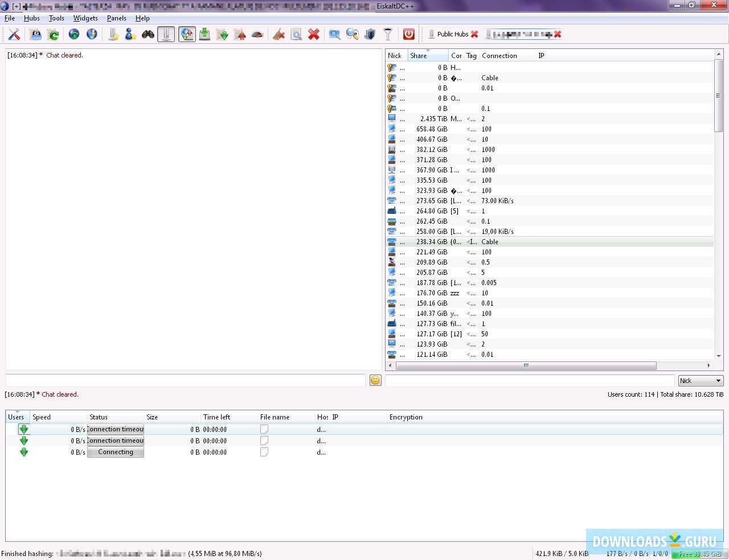Screen dimensions: 729x560
Task: Toggle the transfers panel toolbar button
Action: [x=187, y=34]
